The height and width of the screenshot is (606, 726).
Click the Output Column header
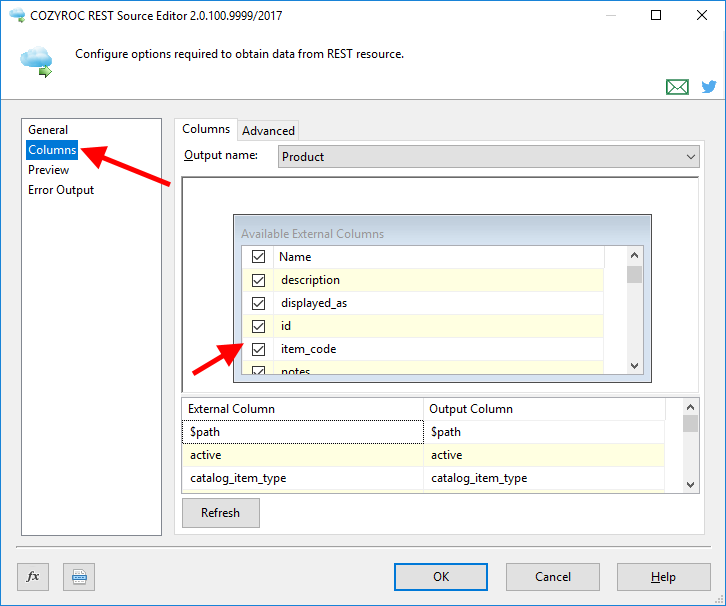pyautogui.click(x=544, y=409)
